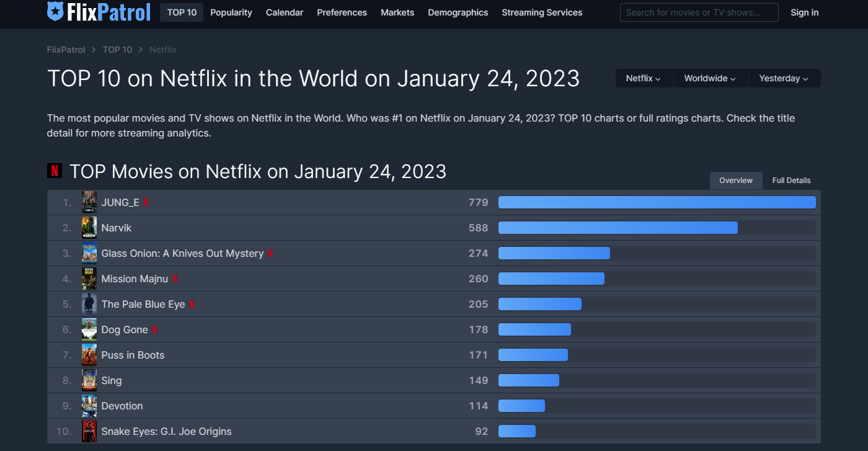Open the JUNG_E poster thumbnail

[89, 202]
